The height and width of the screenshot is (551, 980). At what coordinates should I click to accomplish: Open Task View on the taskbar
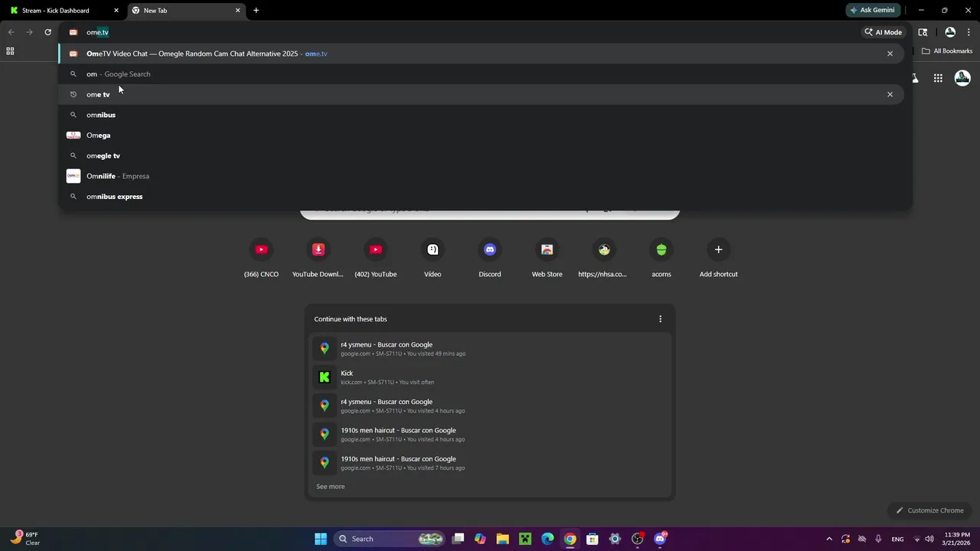[x=458, y=539]
